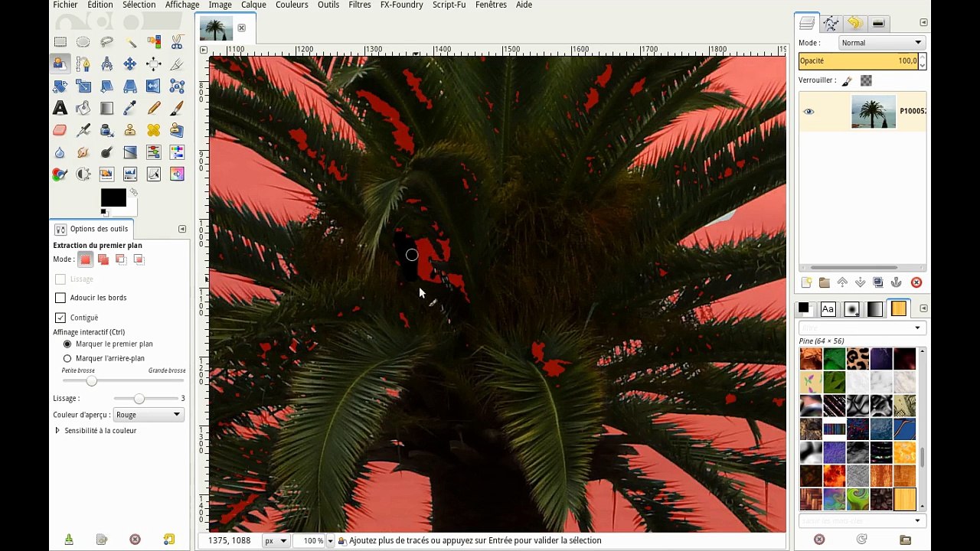This screenshot has height=551, width=980.
Task: Open the Calque menu
Action: tap(253, 5)
